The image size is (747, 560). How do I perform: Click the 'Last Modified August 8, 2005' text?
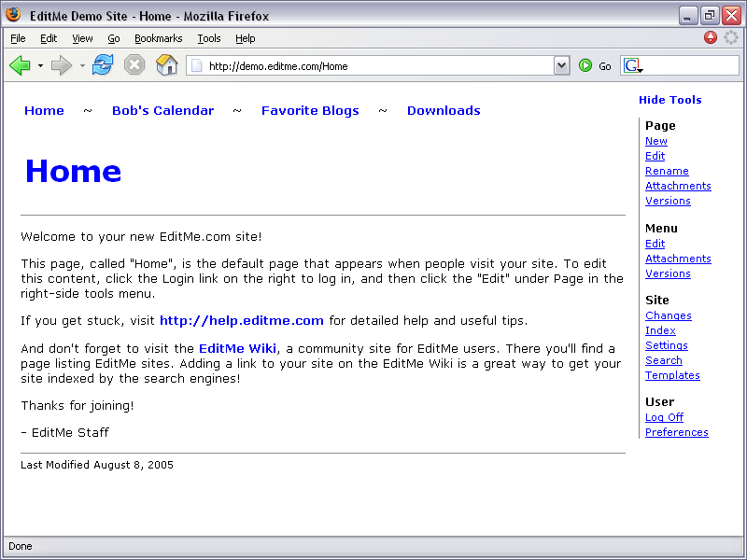pyautogui.click(x=97, y=465)
